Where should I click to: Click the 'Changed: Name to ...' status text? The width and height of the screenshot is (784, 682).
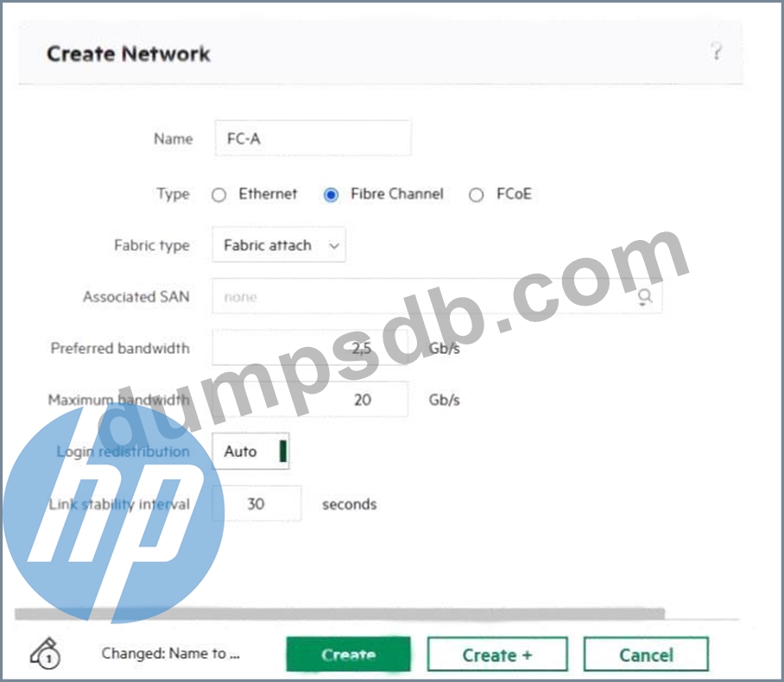click(x=170, y=653)
